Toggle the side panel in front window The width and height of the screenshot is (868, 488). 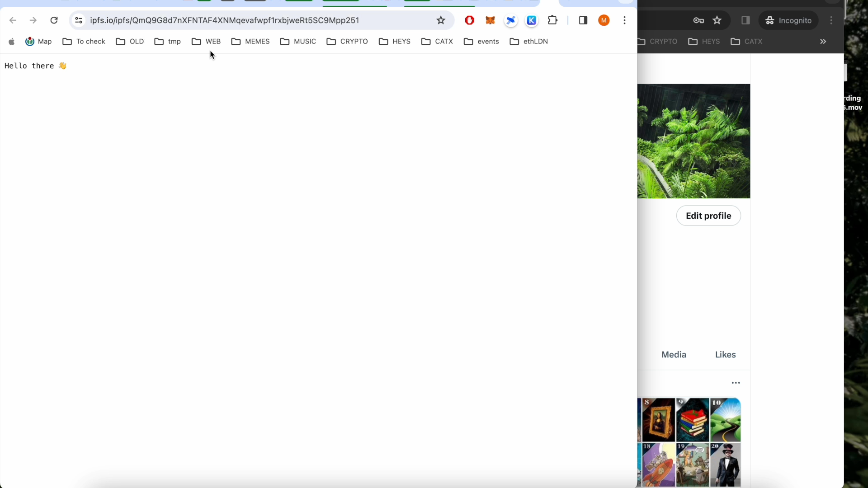click(x=583, y=20)
